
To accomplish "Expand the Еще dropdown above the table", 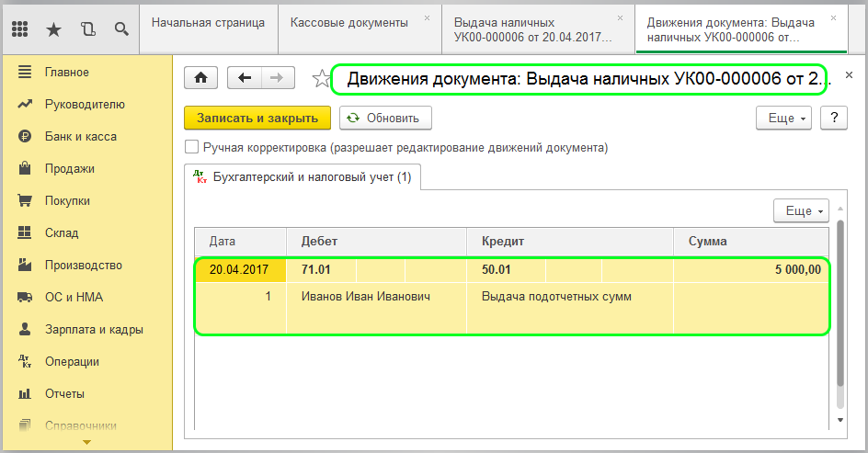I will [801, 210].
